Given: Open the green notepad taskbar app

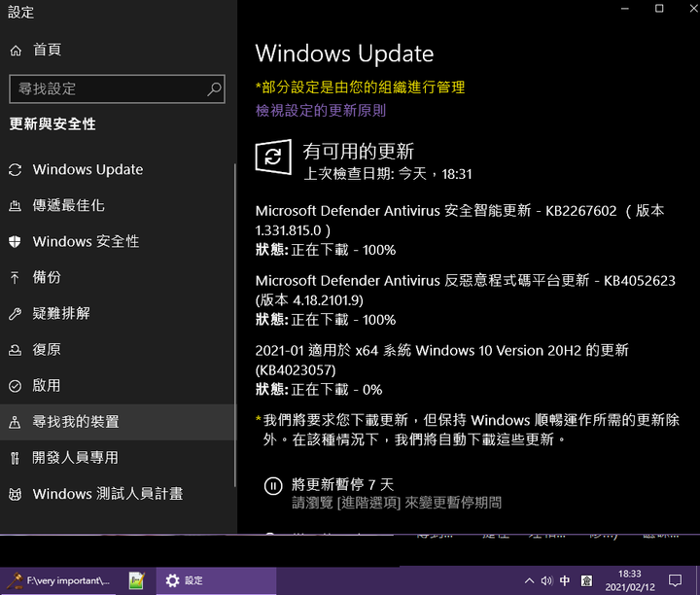Looking at the screenshot, I should tap(137, 580).
